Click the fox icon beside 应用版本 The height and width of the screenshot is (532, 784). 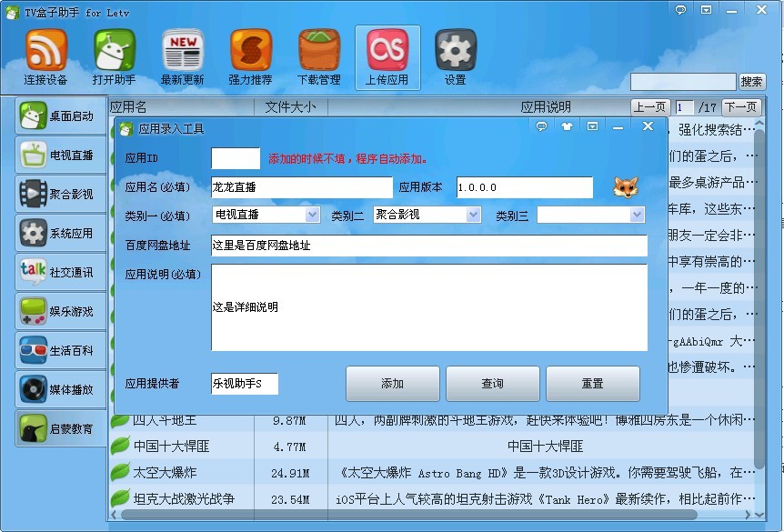(626, 187)
